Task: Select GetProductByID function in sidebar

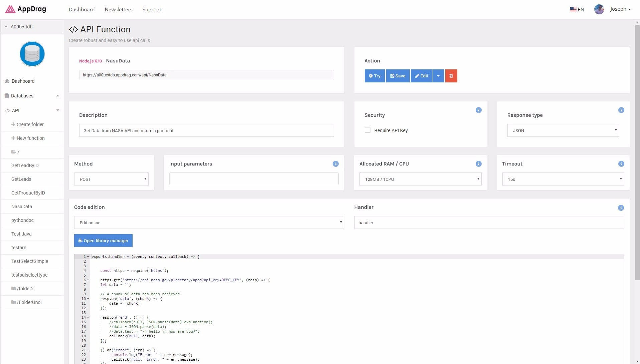Action: pos(28,193)
